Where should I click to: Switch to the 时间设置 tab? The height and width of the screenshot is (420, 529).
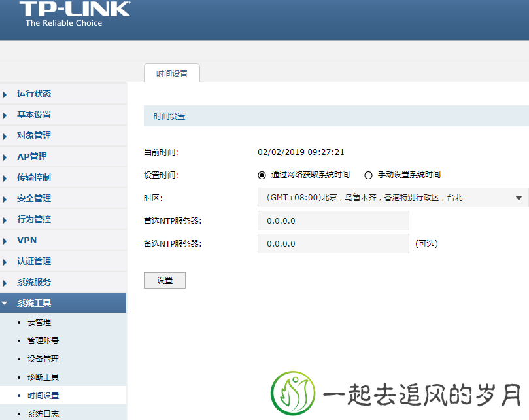pyautogui.click(x=171, y=74)
